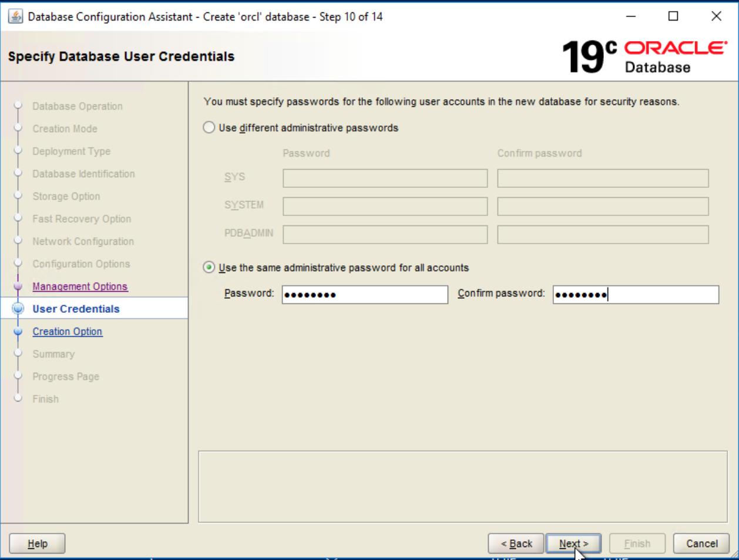Click the SYS password field
The image size is (739, 560).
[x=385, y=178]
